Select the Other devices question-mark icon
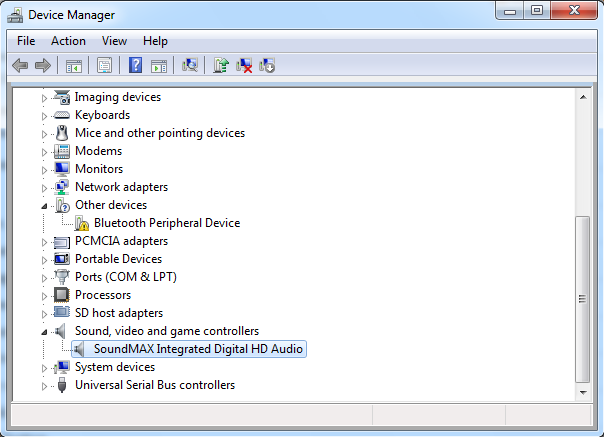Screen dimensions: 604x437 pos(62,205)
